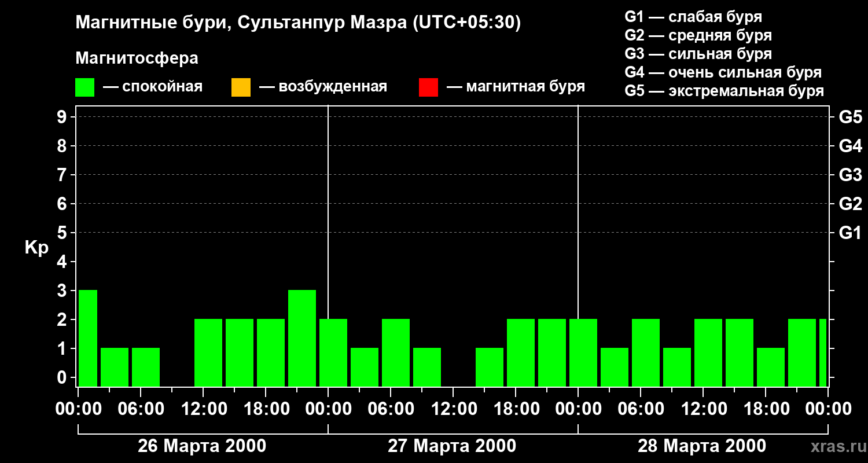
Task: Click the 'G4 — очень сильная буря' legend line
Action: [723, 72]
